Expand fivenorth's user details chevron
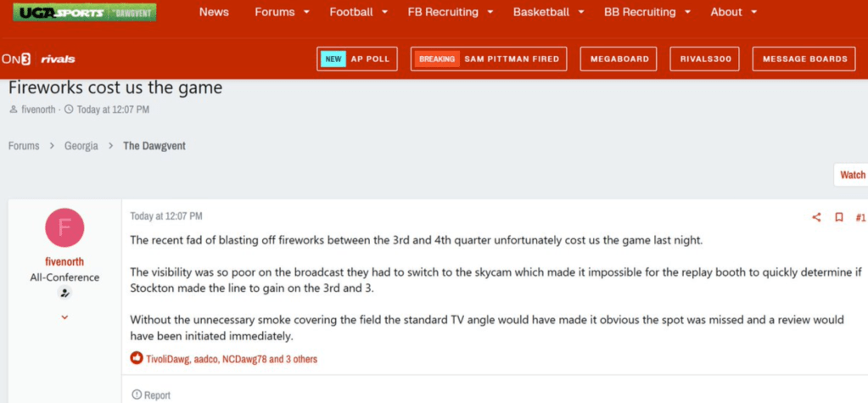This screenshot has width=868, height=403. pyautogui.click(x=64, y=317)
